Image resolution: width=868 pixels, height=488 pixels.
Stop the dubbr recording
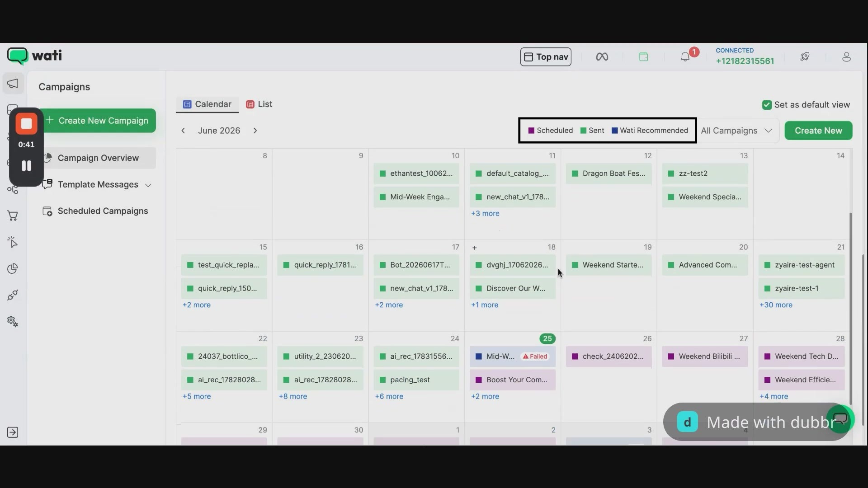(x=26, y=124)
